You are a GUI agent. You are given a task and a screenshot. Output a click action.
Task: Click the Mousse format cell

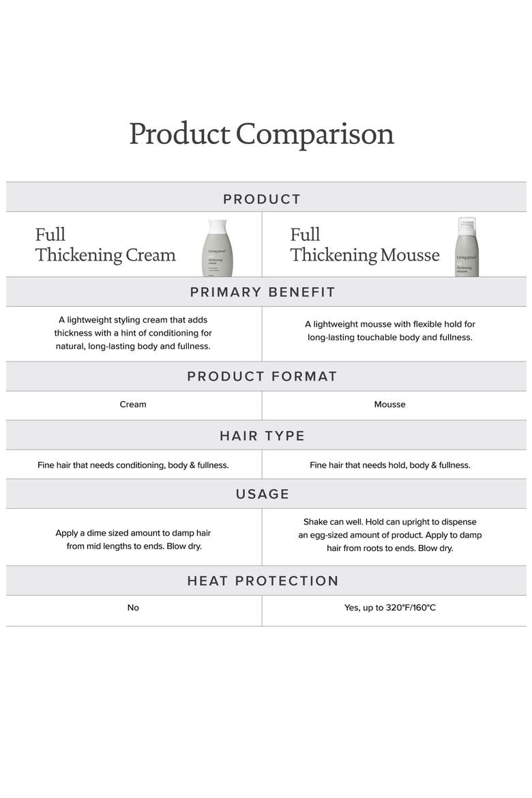tap(390, 404)
